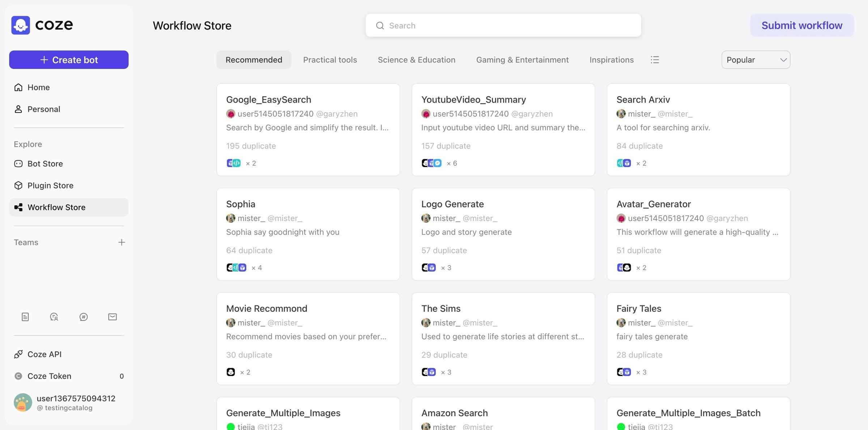
Task: Click the feedback chat icon in sidebar
Action: tap(54, 317)
